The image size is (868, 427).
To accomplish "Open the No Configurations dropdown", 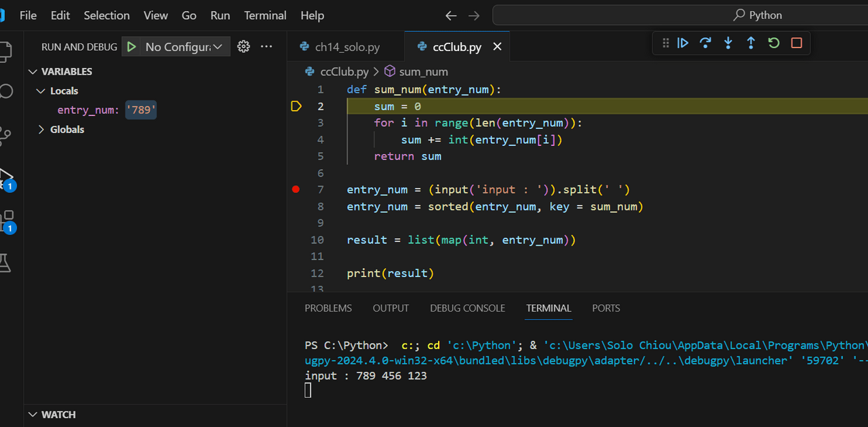I will tap(183, 46).
